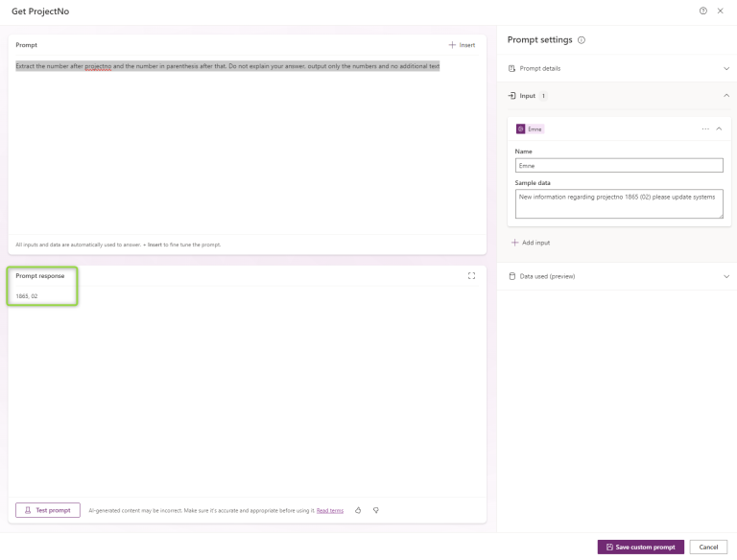Open the help icon in the dialog header

click(702, 11)
